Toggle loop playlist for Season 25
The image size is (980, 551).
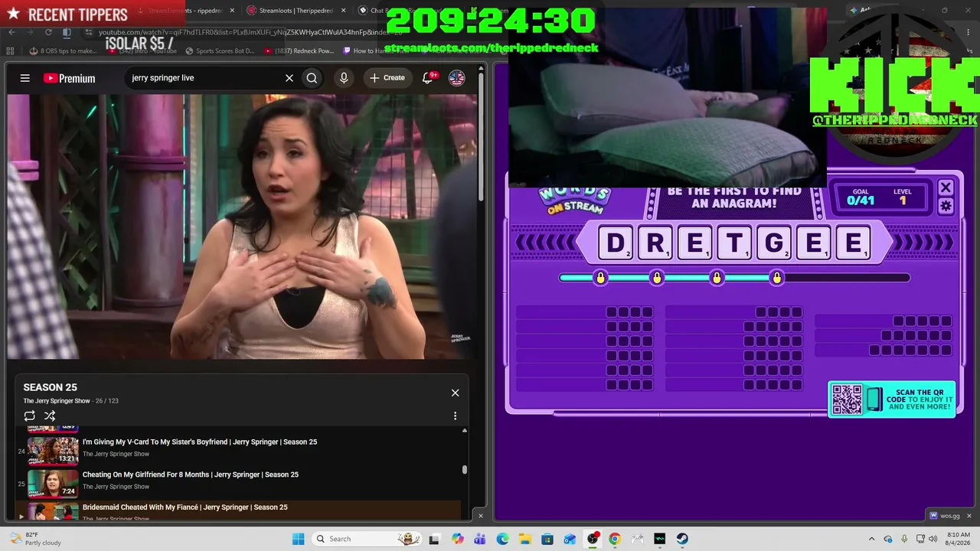29,416
